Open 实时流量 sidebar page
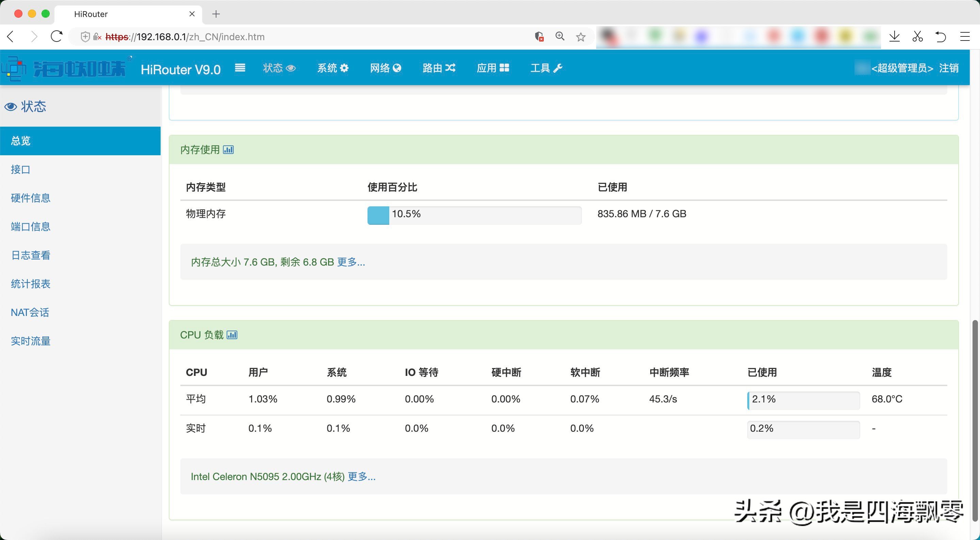 pyautogui.click(x=31, y=341)
